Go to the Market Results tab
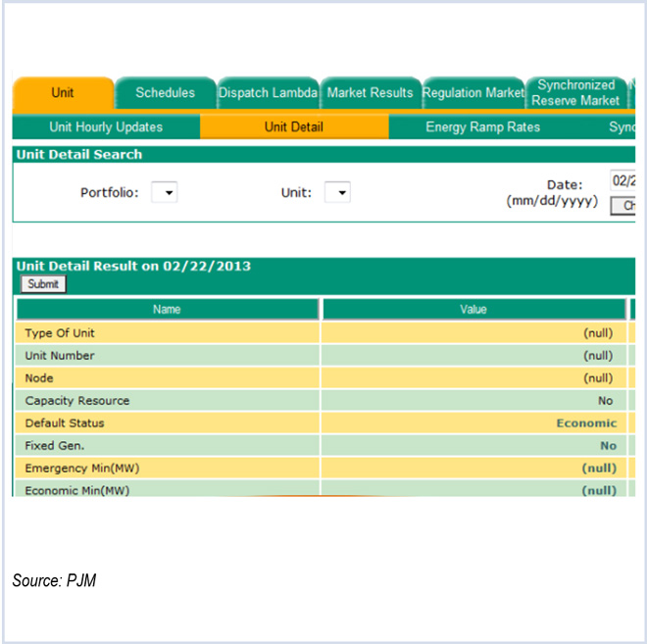647x644 pixels. [370, 93]
